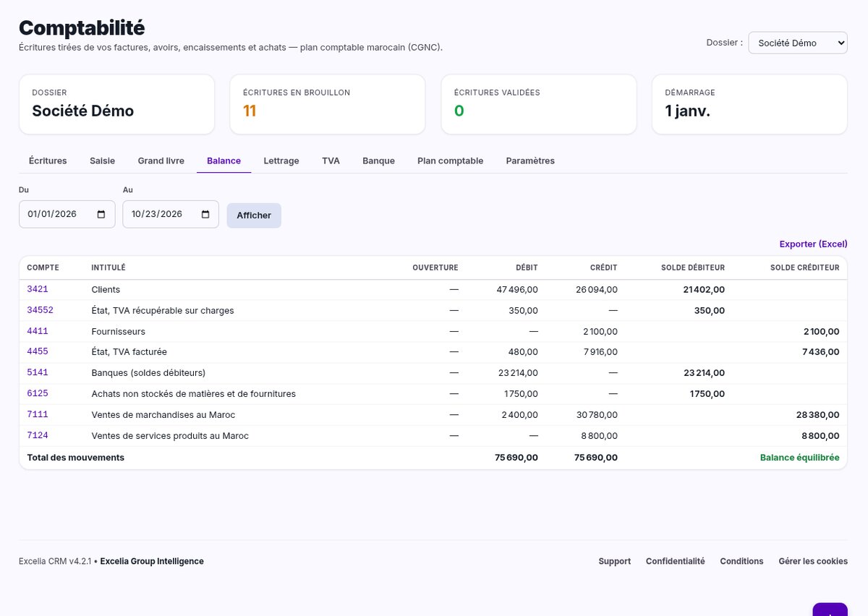Click the Fournisseurs solde créditeur 2 100,00
The image size is (868, 616).
point(821,331)
